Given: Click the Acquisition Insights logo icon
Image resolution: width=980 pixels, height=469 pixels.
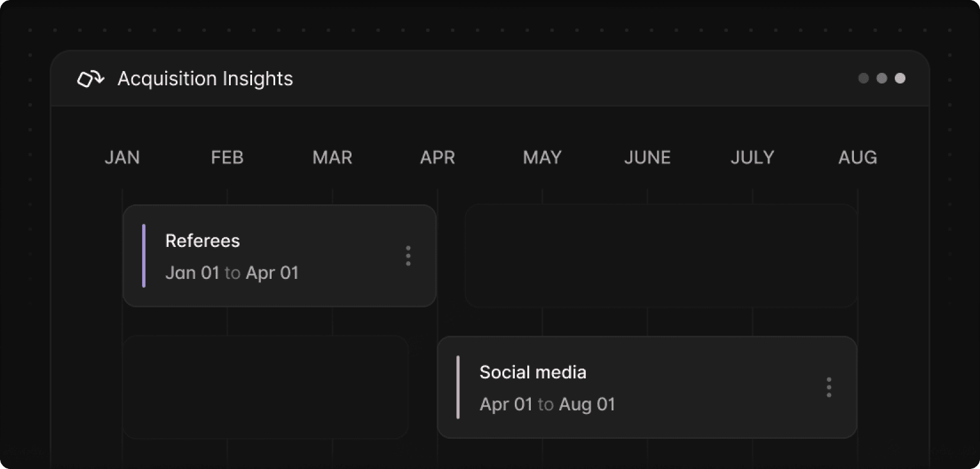Looking at the screenshot, I should pyautogui.click(x=91, y=79).
